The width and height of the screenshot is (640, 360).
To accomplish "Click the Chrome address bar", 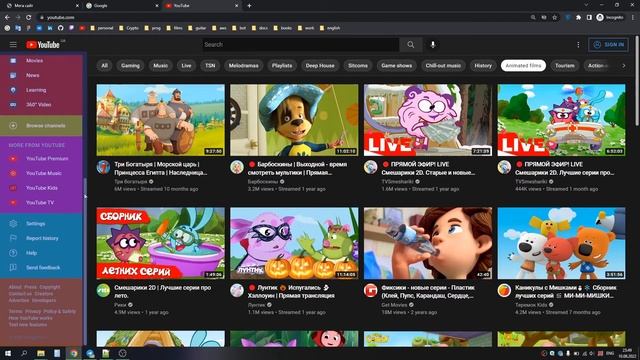I will pos(286,17).
